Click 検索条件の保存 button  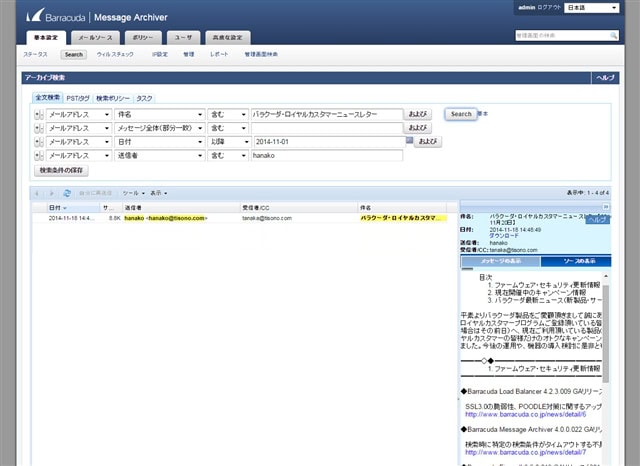click(x=61, y=171)
